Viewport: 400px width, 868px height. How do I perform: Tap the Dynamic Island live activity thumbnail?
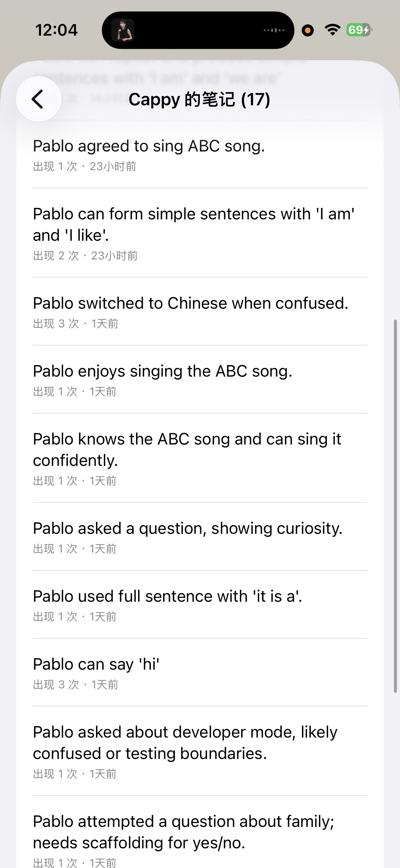[123, 30]
